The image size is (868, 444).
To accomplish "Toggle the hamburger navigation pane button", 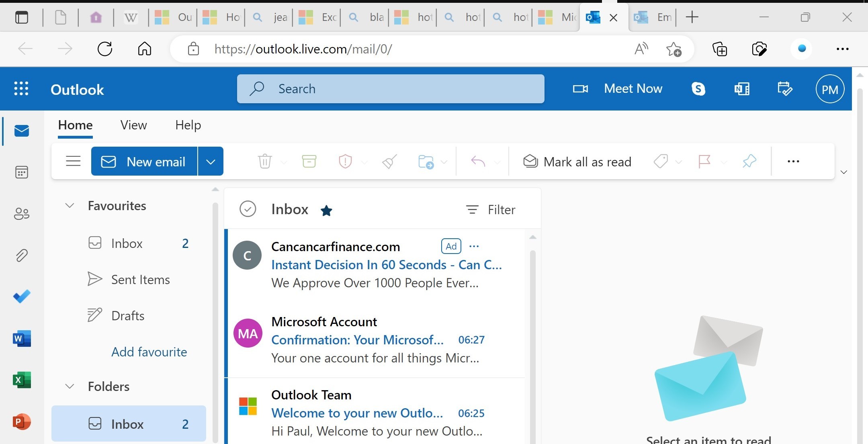I will tap(73, 162).
